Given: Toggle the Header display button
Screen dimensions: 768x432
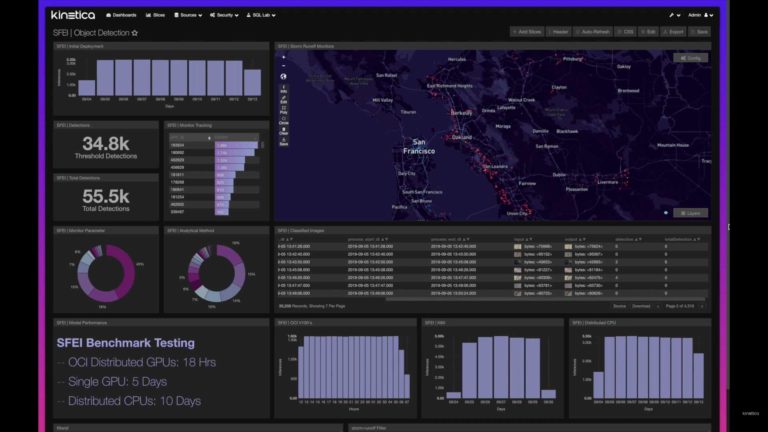Looking at the screenshot, I should point(558,32).
